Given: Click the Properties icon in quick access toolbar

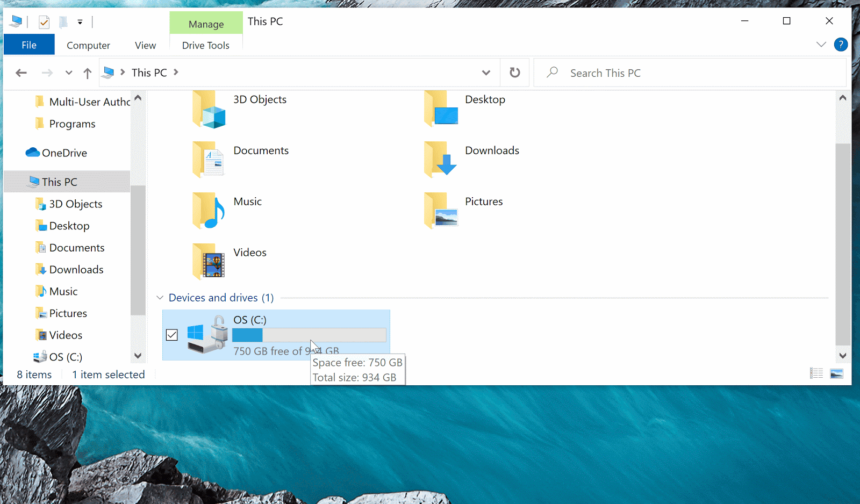Looking at the screenshot, I should 44,22.
